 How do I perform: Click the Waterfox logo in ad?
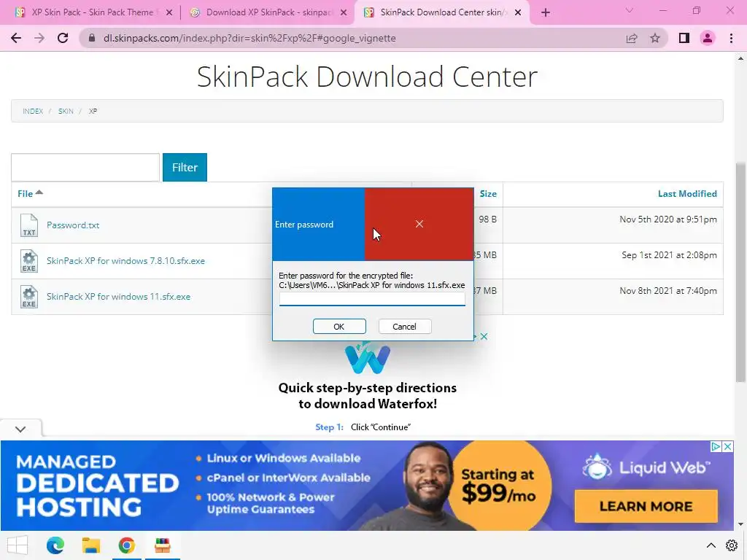tap(368, 357)
